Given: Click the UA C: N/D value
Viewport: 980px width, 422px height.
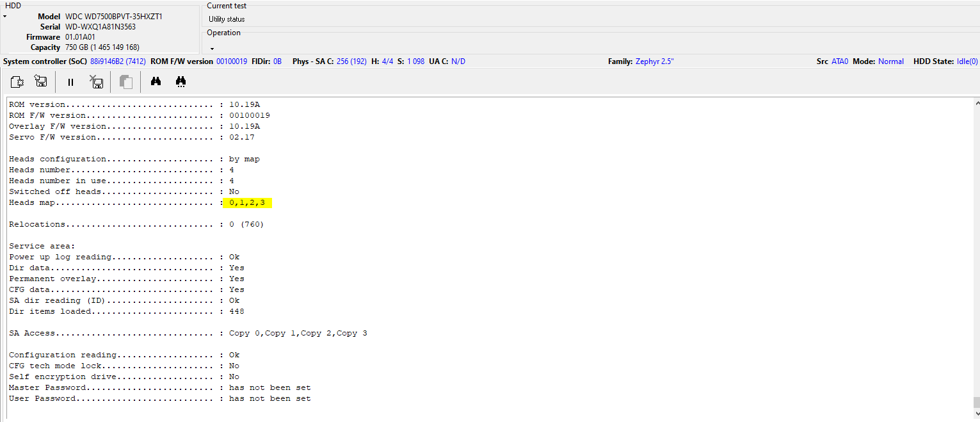Looking at the screenshot, I should coord(458,61).
